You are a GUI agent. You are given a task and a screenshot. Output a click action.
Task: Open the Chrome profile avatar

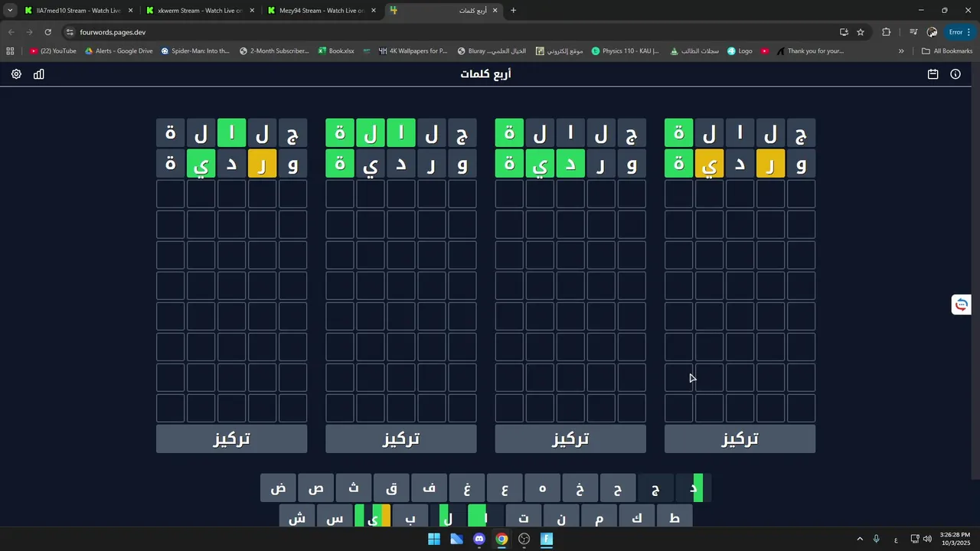pos(932,32)
